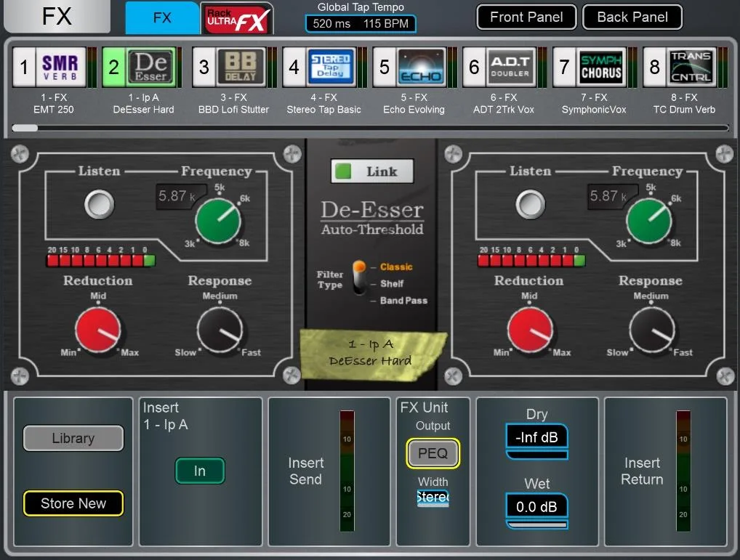Click the right gain reduction meter

(532, 260)
